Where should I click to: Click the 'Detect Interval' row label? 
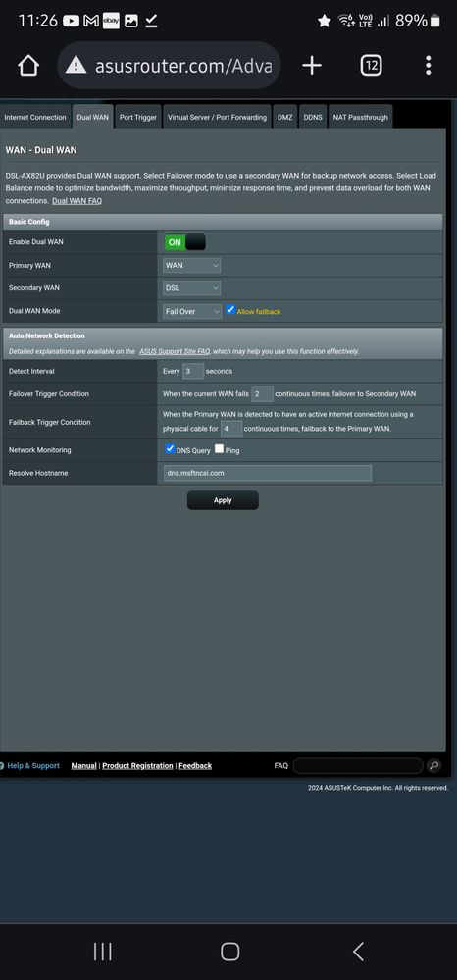point(32,371)
